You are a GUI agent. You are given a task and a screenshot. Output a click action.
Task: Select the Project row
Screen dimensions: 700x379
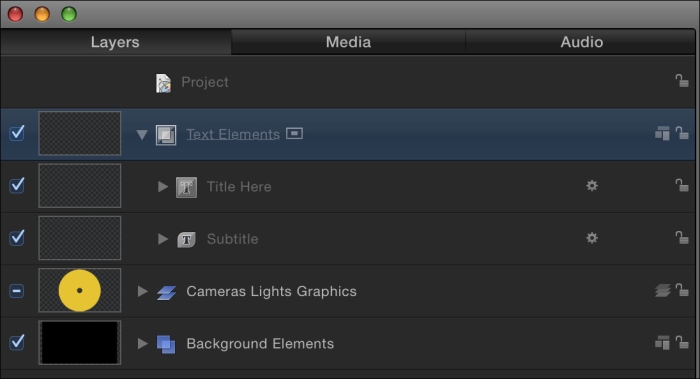coord(348,82)
